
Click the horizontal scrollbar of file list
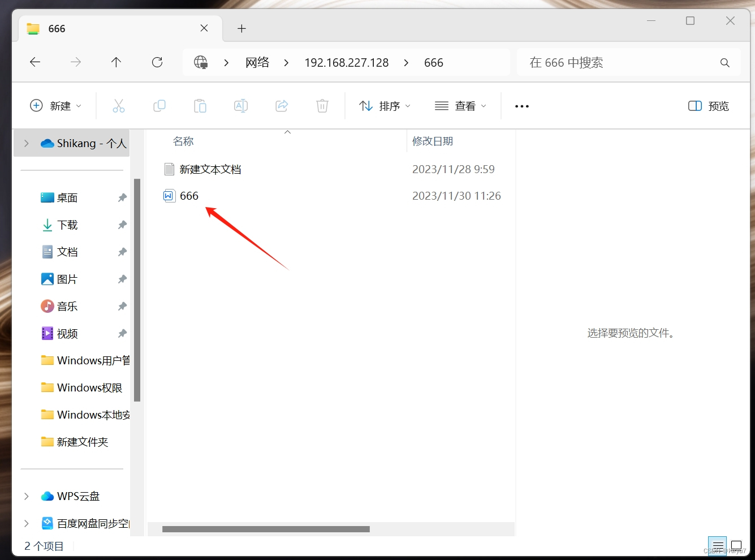pos(266,529)
